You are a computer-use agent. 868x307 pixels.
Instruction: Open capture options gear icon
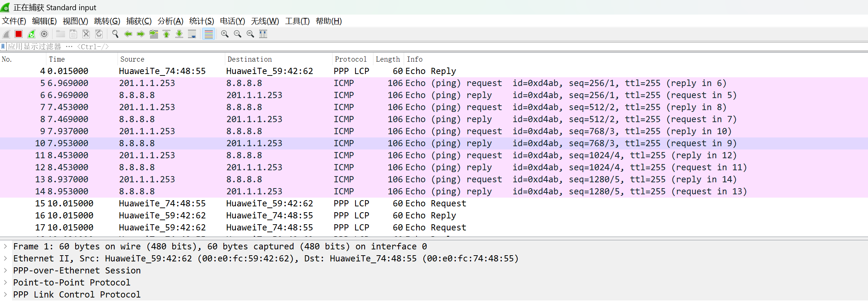[44, 34]
